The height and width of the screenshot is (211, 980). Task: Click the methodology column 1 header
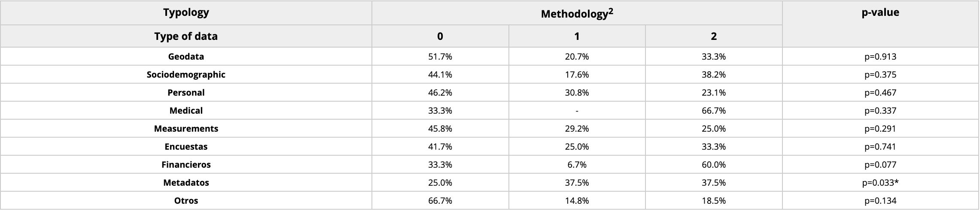pyautogui.click(x=577, y=36)
